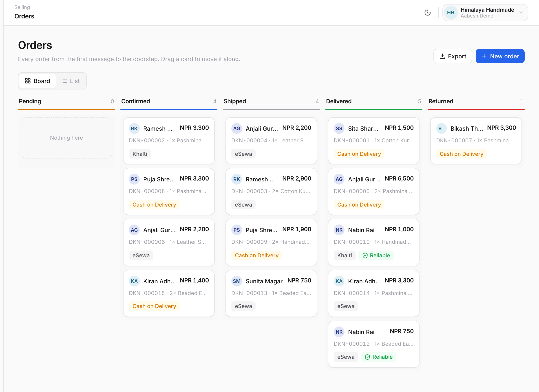
Task: Click the KA avatar on order DKN-000014
Action: tap(339, 281)
